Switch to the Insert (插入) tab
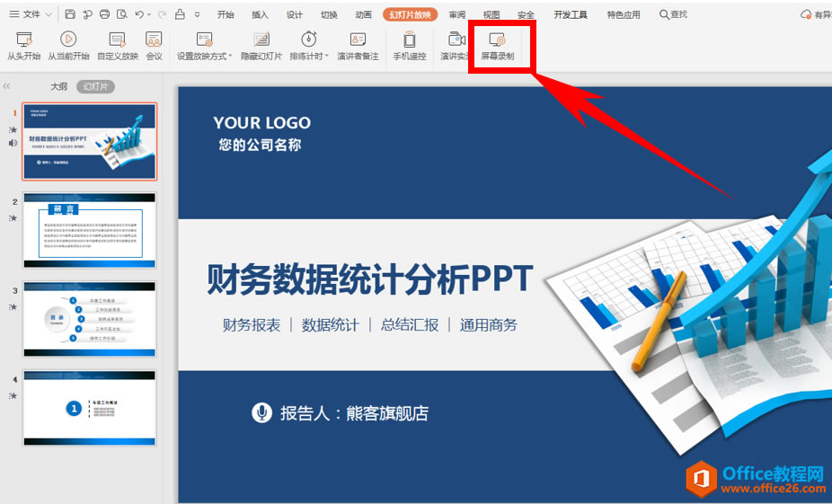Image resolution: width=832 pixels, height=504 pixels. 260,14
